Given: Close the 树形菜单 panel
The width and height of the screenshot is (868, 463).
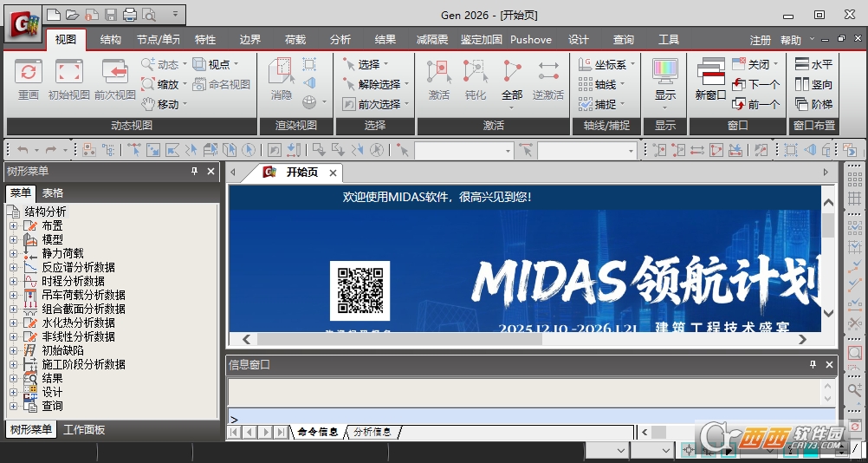Looking at the screenshot, I should coord(211,171).
